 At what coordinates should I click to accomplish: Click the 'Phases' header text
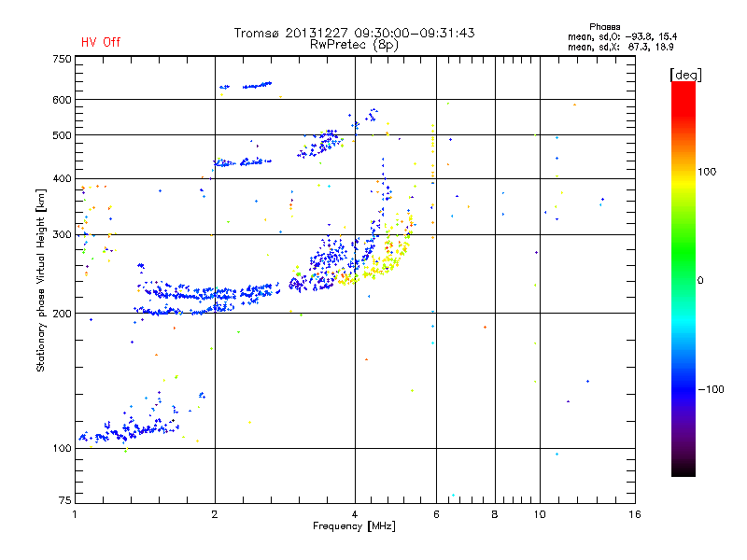pos(604,27)
